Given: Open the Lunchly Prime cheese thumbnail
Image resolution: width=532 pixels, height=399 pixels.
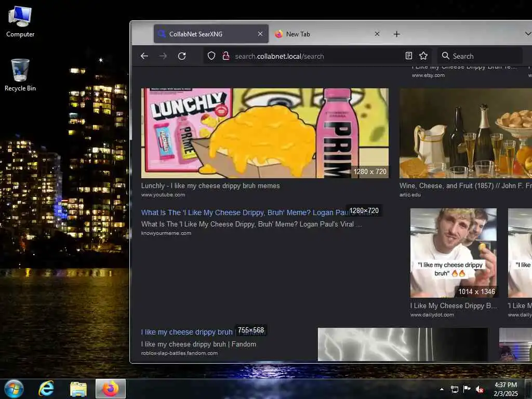Looking at the screenshot, I should click(x=264, y=133).
